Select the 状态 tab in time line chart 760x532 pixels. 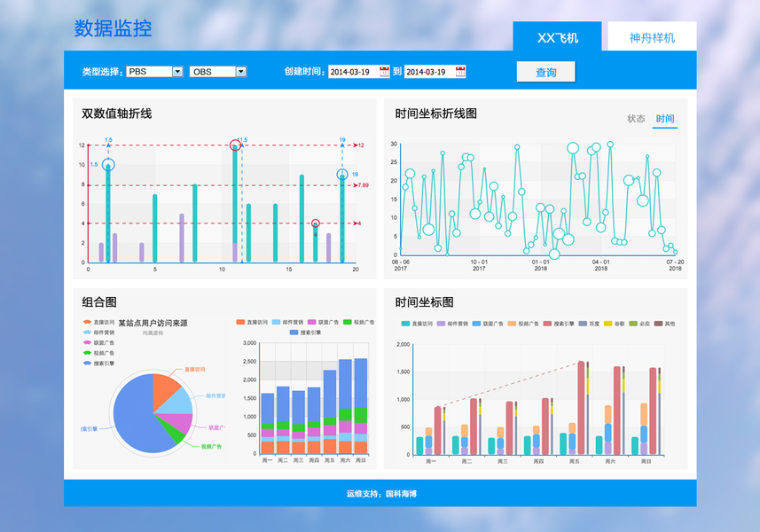[636, 119]
